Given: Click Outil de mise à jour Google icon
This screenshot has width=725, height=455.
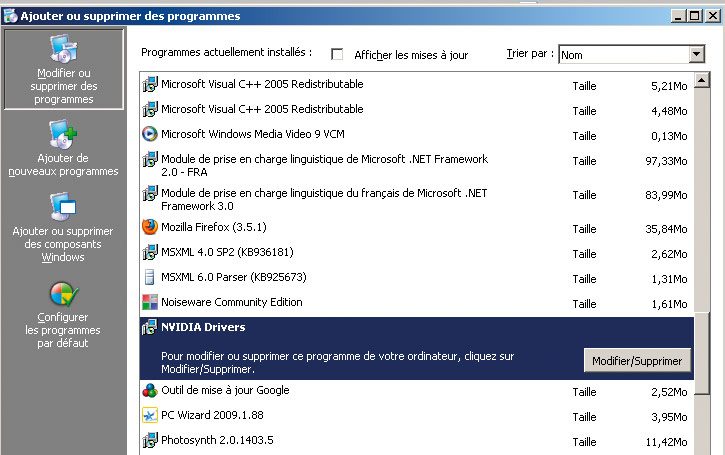Looking at the screenshot, I should [x=150, y=390].
